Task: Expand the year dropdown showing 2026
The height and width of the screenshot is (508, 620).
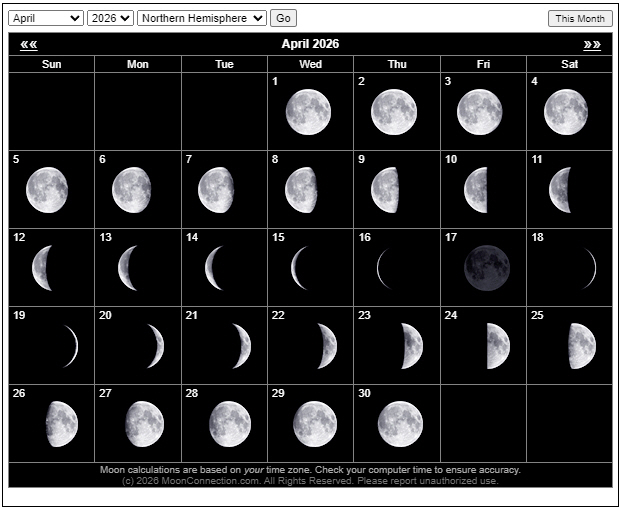Action: [110, 18]
